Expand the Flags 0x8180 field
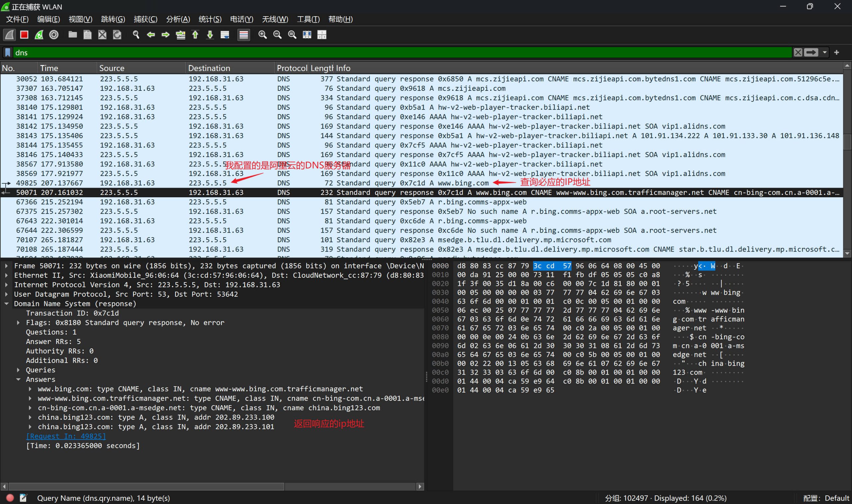Screen dimensions: 852x504 point(18,323)
